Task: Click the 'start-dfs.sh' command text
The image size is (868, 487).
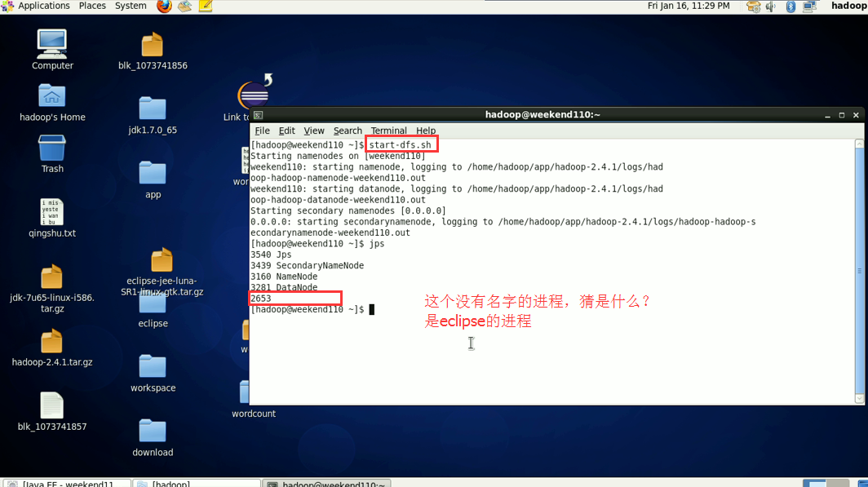Action: [x=401, y=145]
